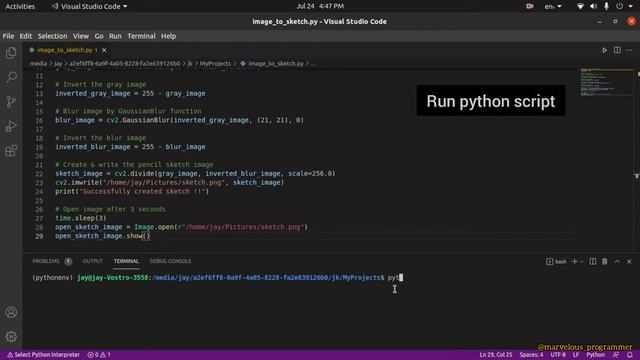The image size is (640, 360).
Task: Open the clock and calendar Jul 24
Action: [x=320, y=7]
